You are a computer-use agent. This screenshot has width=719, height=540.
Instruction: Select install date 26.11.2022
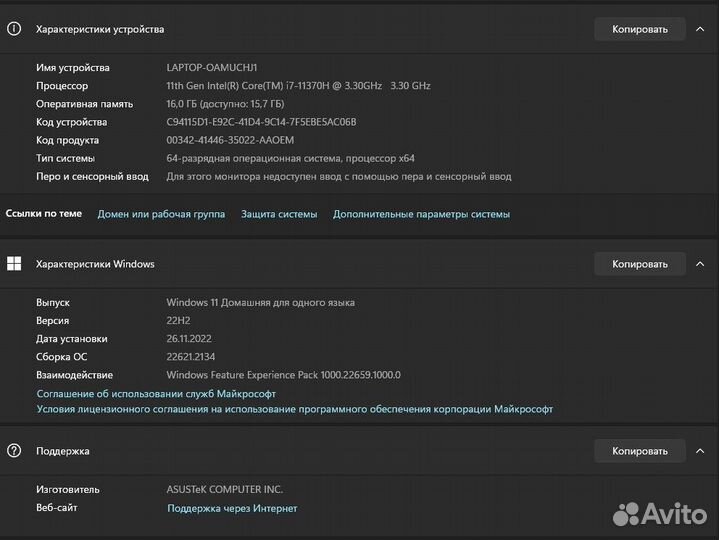click(189, 339)
